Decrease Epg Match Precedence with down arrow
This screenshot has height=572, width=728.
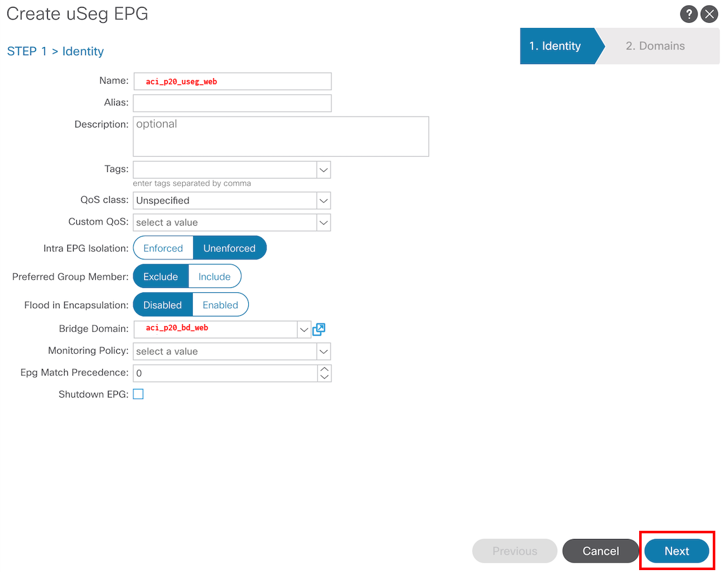[324, 377]
